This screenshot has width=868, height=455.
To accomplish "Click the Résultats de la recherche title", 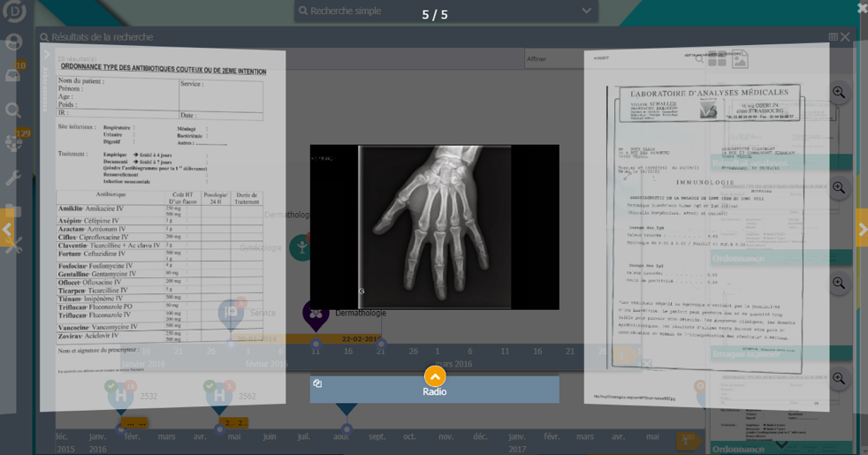I will click(103, 37).
